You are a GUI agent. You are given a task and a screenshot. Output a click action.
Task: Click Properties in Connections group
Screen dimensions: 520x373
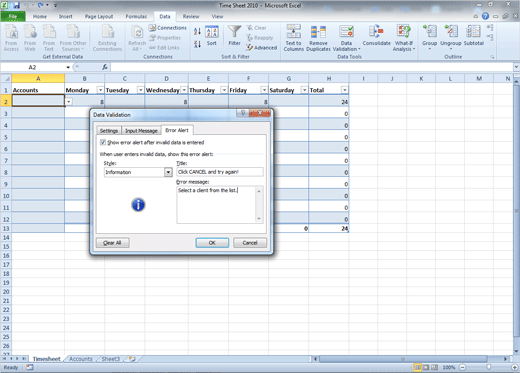[165, 38]
